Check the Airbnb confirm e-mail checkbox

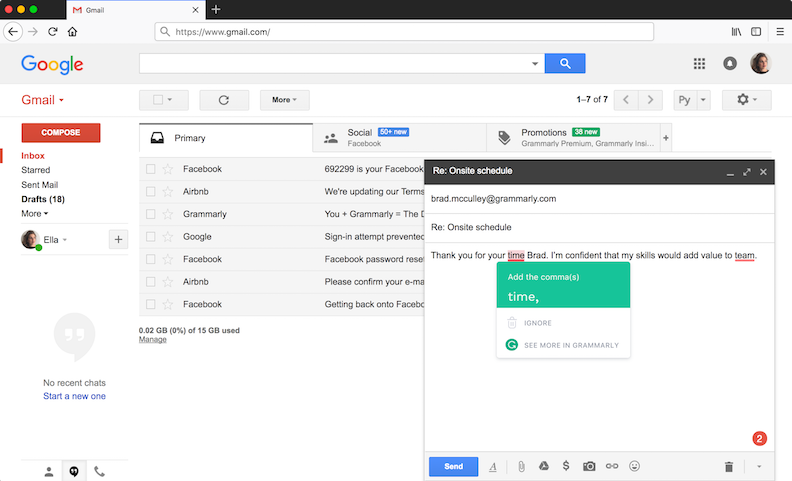pos(151,281)
